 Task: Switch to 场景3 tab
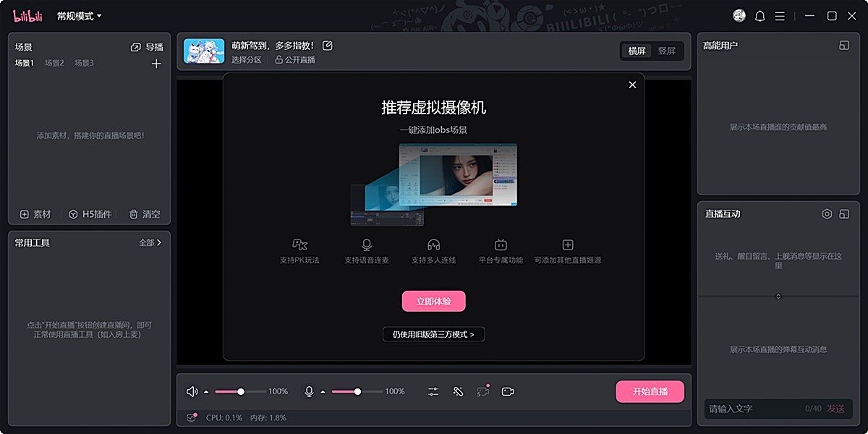(x=84, y=64)
